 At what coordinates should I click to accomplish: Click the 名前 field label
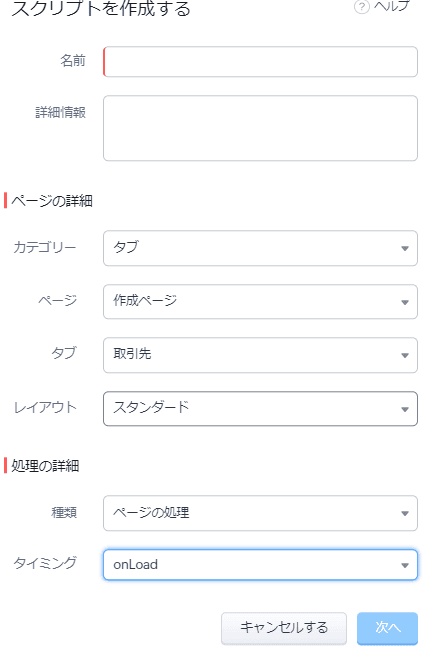tap(73, 61)
